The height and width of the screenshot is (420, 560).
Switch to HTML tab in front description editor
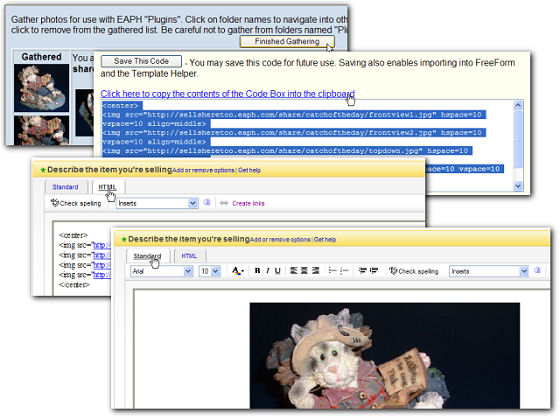point(189,256)
